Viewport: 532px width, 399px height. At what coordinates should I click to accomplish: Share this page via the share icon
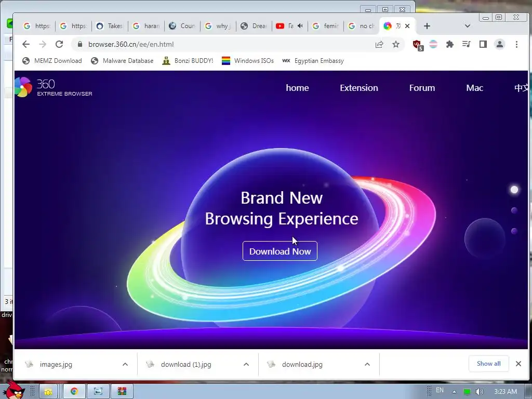click(379, 44)
